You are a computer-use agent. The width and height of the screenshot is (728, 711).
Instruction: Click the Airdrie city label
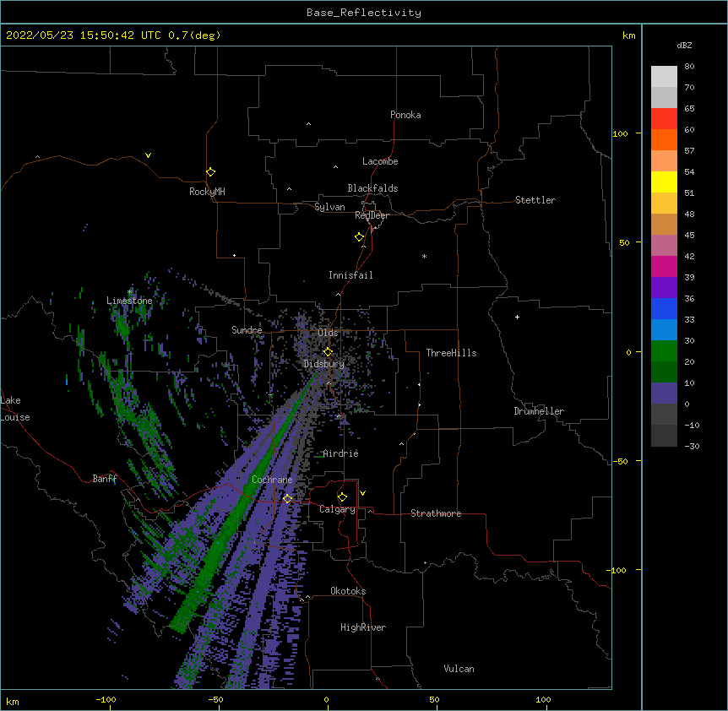click(340, 453)
